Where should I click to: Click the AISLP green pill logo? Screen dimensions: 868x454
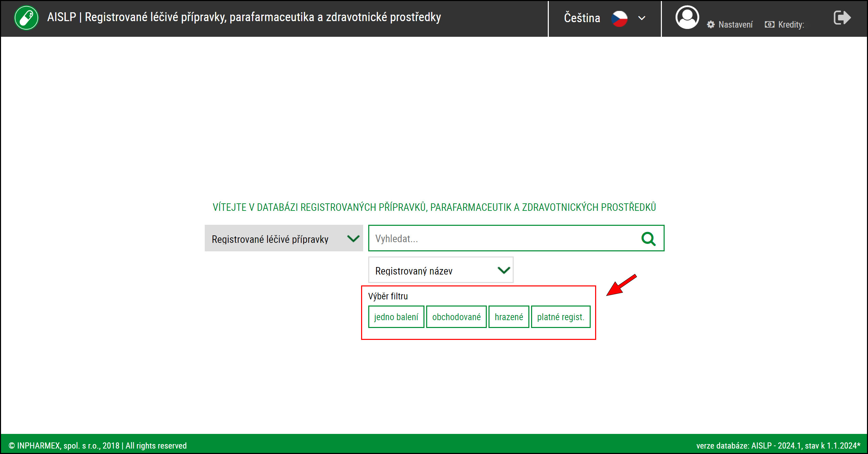[26, 18]
